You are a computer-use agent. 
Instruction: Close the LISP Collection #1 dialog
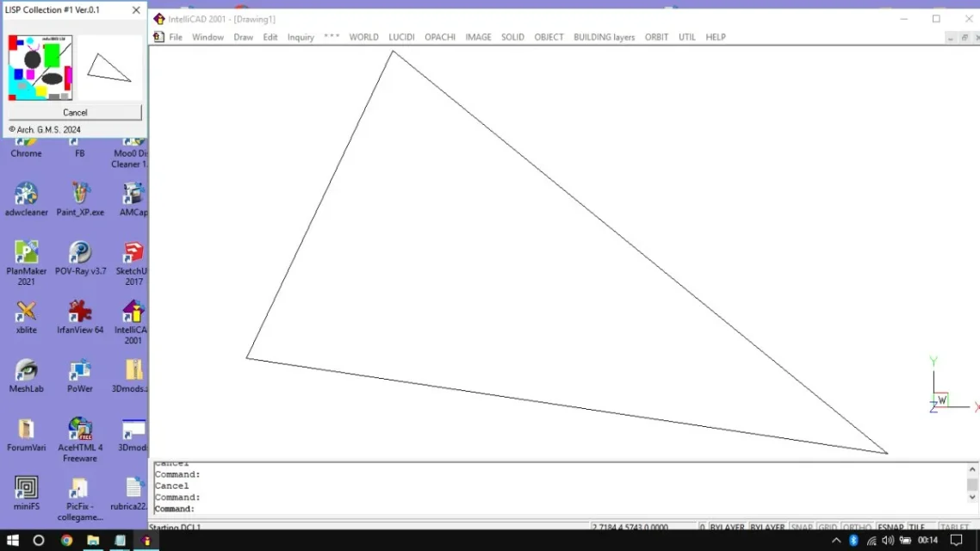[135, 10]
